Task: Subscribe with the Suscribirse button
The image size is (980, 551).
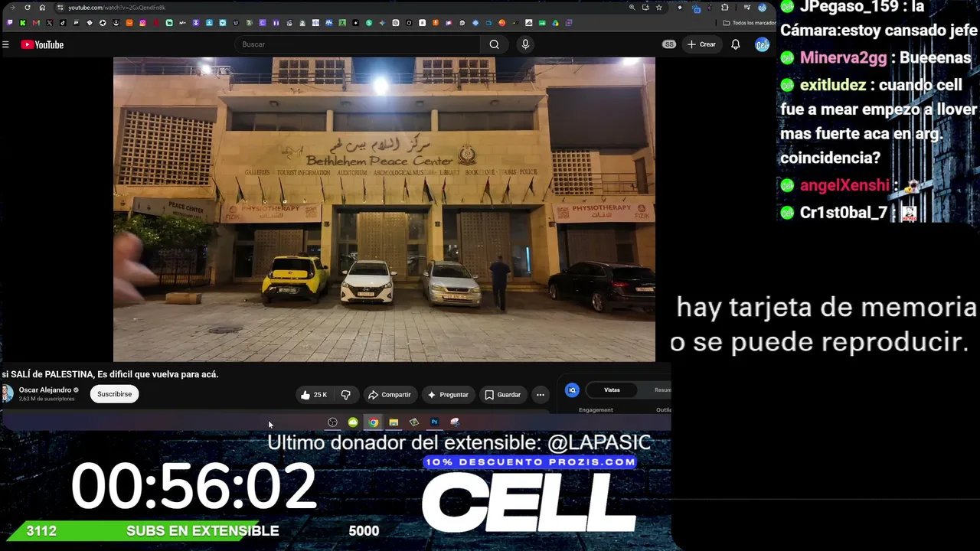Action: (114, 394)
